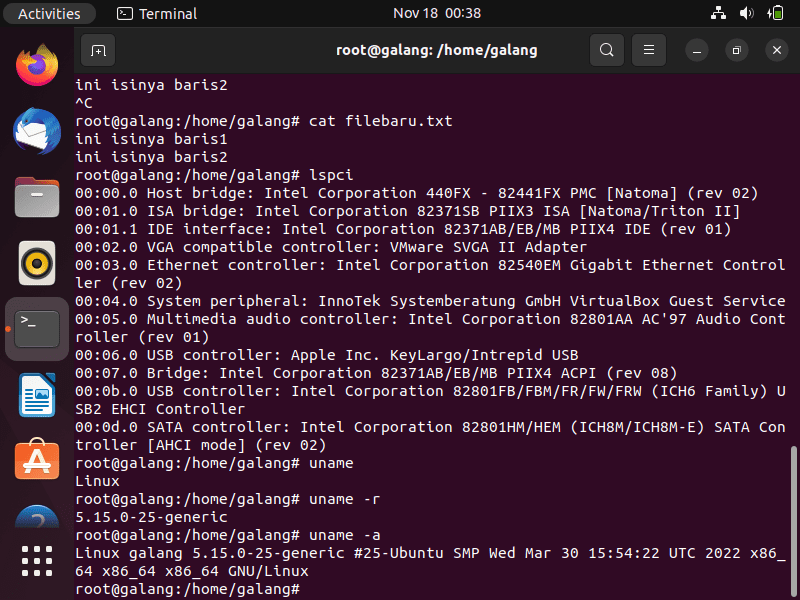800x600 pixels.
Task: Show Applications grid
Action: point(37,561)
